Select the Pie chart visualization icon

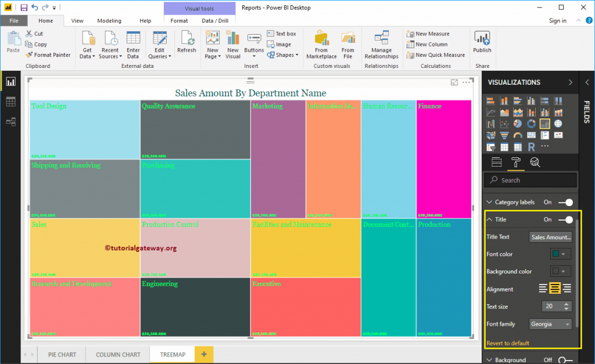click(517, 123)
